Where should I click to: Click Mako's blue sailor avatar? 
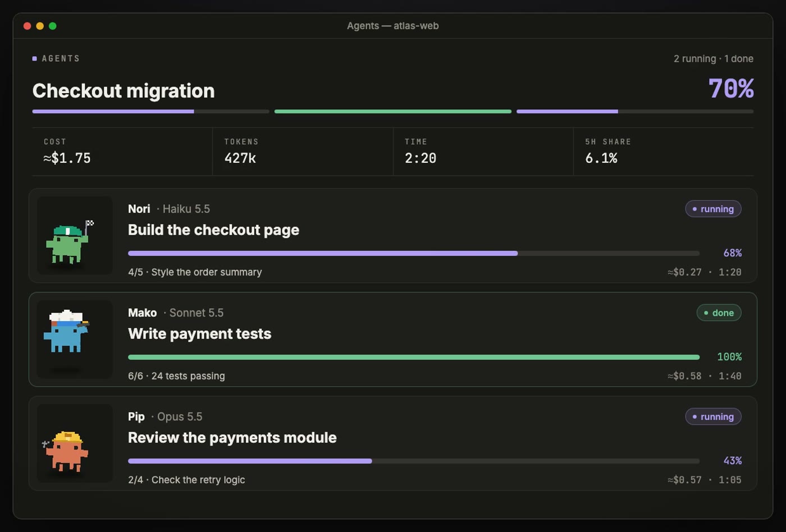(75, 340)
